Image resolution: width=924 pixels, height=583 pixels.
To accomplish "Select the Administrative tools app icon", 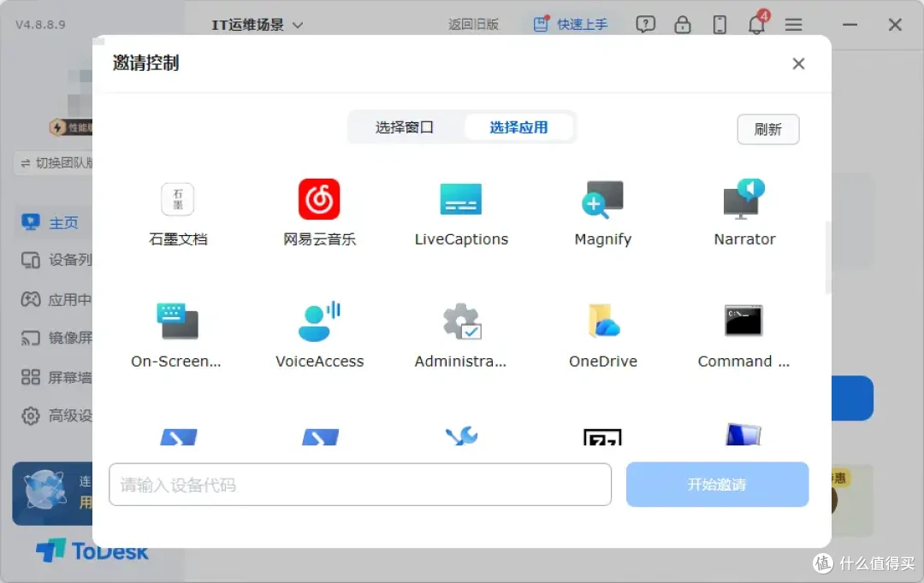I will coord(462,321).
